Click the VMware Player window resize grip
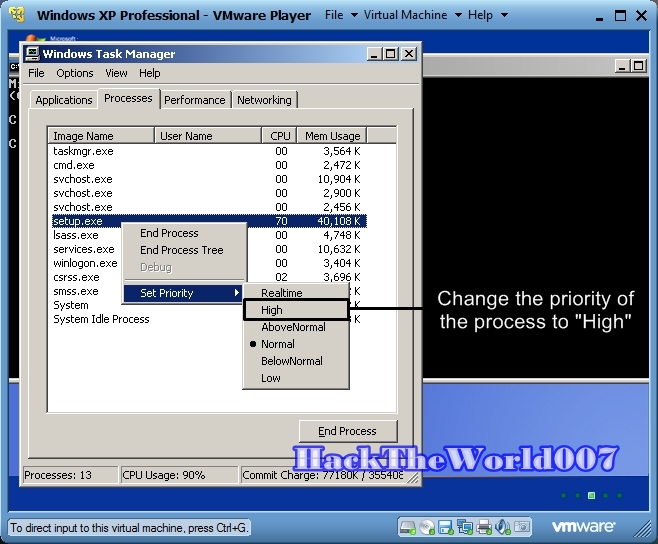The height and width of the screenshot is (544, 658). click(x=644, y=529)
